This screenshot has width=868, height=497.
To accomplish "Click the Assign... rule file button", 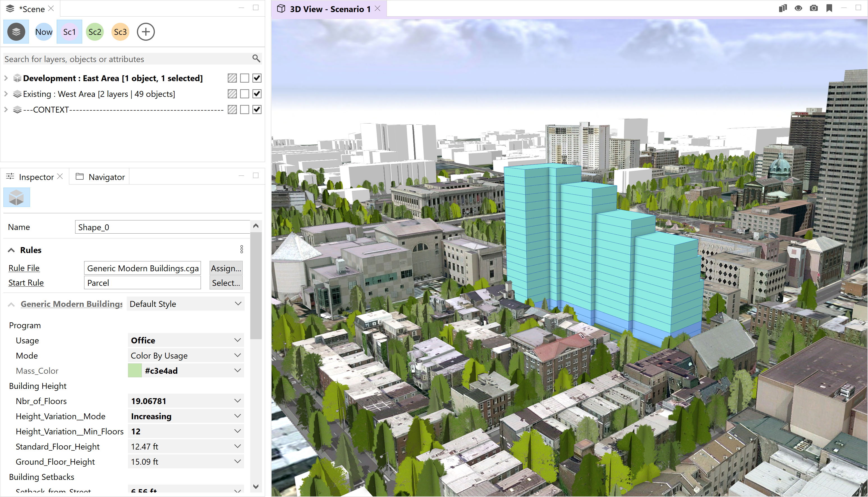I will click(x=226, y=268).
